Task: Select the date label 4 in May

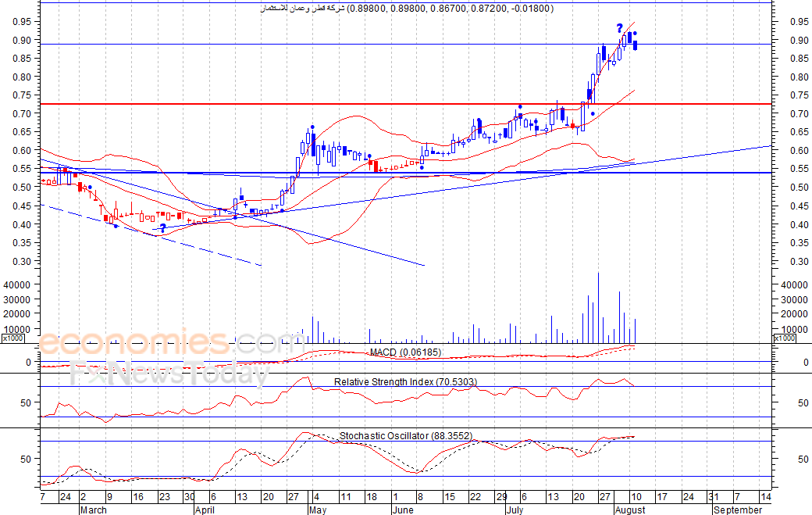Action: pos(316,497)
